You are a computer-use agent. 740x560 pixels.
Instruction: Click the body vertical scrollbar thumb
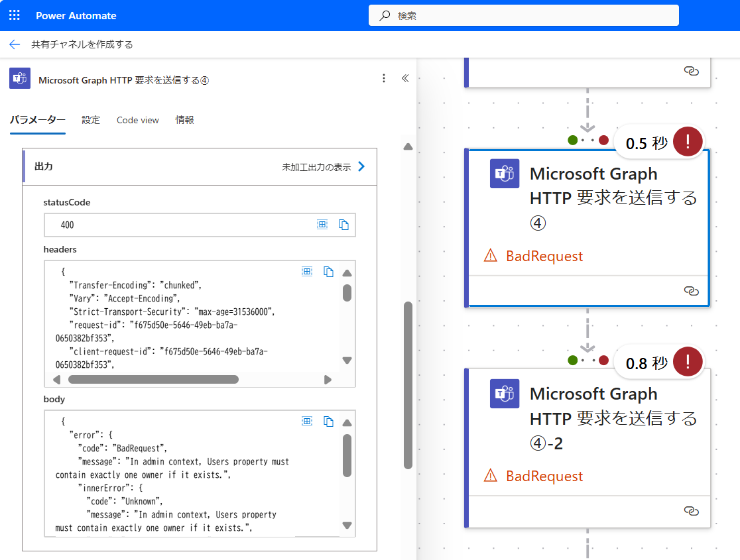[347, 456]
